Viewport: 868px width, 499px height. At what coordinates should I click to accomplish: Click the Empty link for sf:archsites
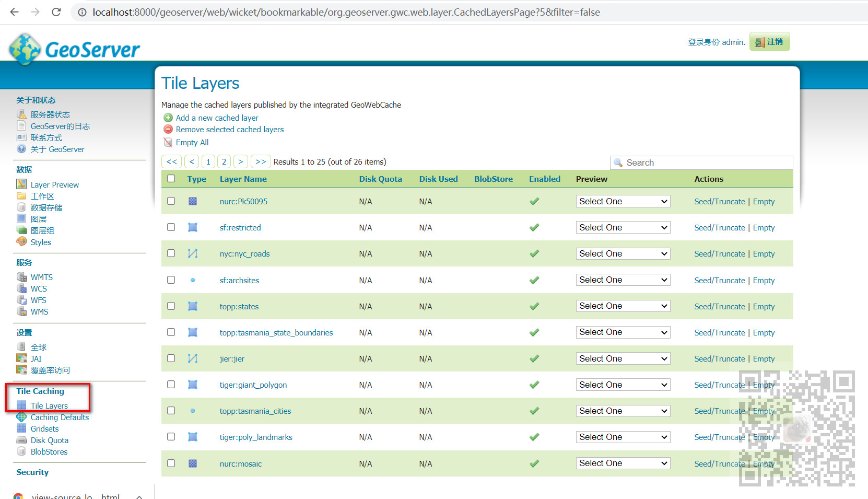(x=764, y=280)
